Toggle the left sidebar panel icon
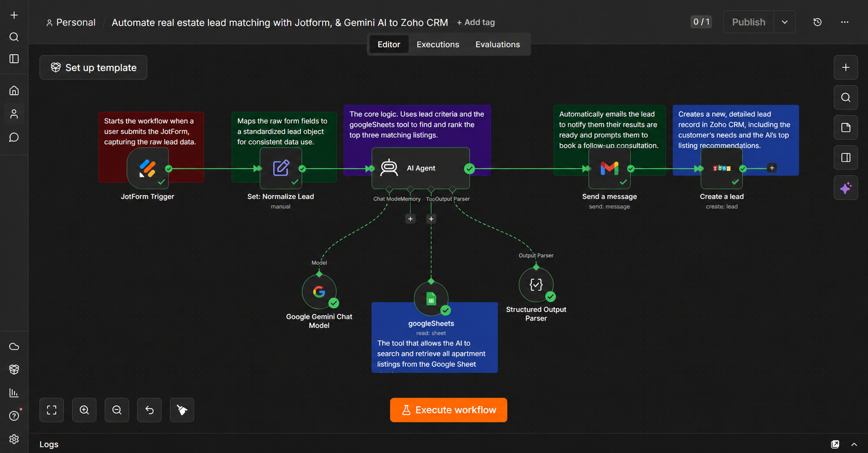This screenshot has height=453, width=868. (14, 59)
